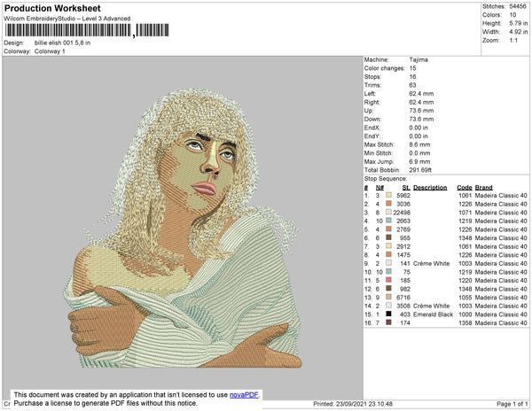Select the pink swatch, row 11
Image resolution: width=532 pixels, height=411 pixels.
pos(389,280)
